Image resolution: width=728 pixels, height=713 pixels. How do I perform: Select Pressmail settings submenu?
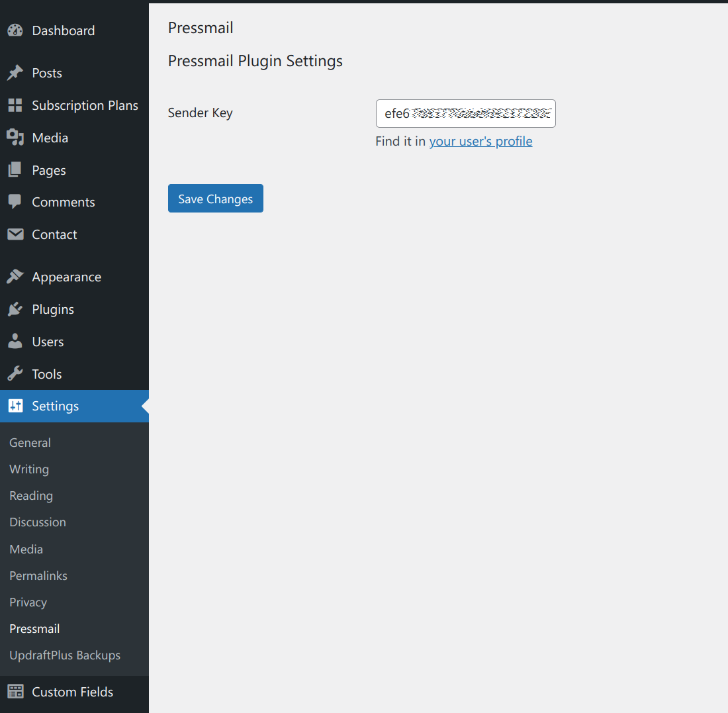(35, 628)
